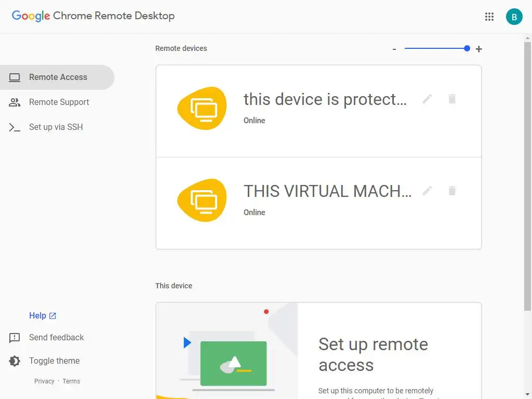Click Online status under 'THIS VIRTUAL MACH...'
Viewport: 532px width, 399px height.
tap(255, 212)
